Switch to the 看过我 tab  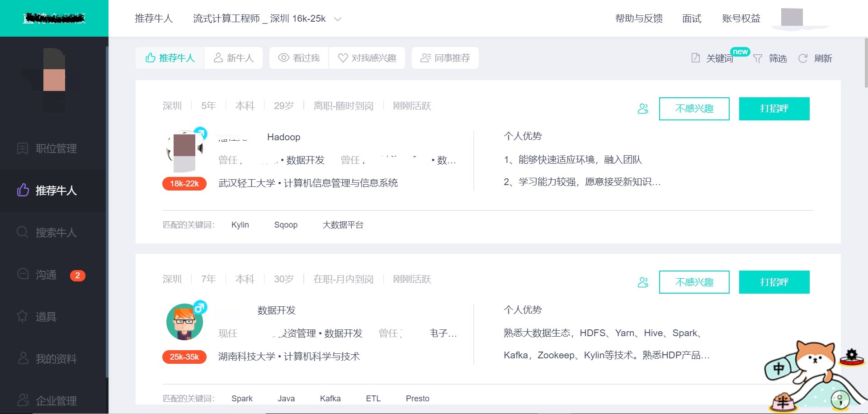(x=299, y=58)
